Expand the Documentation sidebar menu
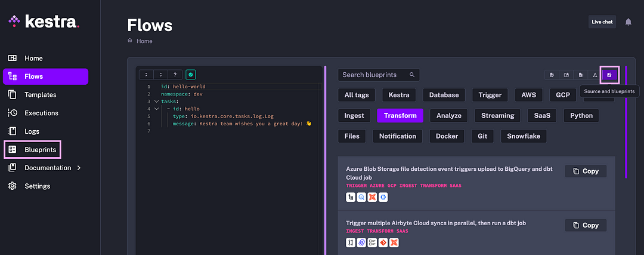This screenshot has height=255, width=644. 79,168
